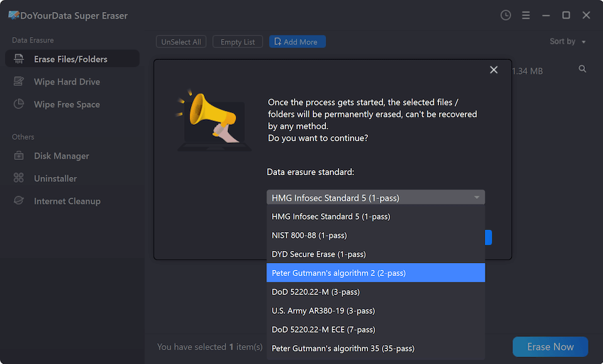Click the megaphone warning illustration
603x364 pixels.
pos(214,120)
